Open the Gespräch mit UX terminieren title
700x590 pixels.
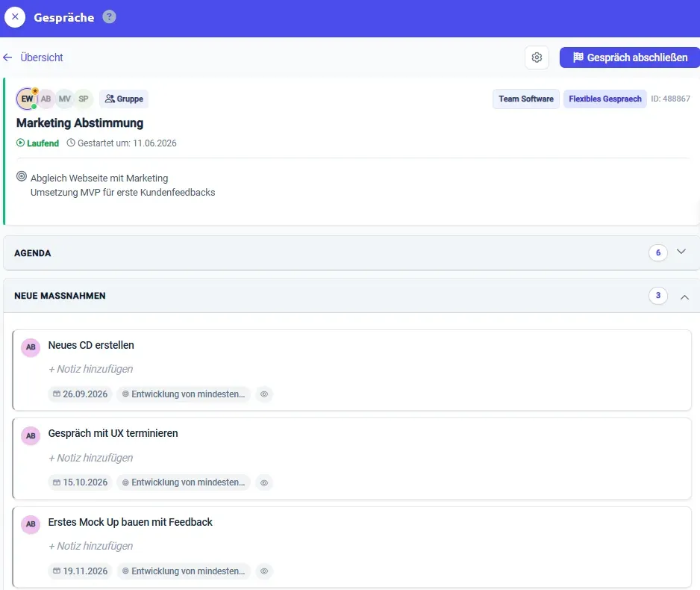click(113, 433)
